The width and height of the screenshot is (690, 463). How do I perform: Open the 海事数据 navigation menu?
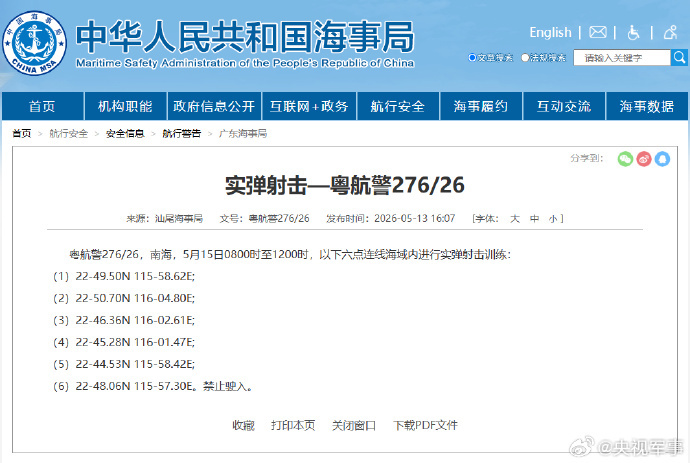(647, 106)
